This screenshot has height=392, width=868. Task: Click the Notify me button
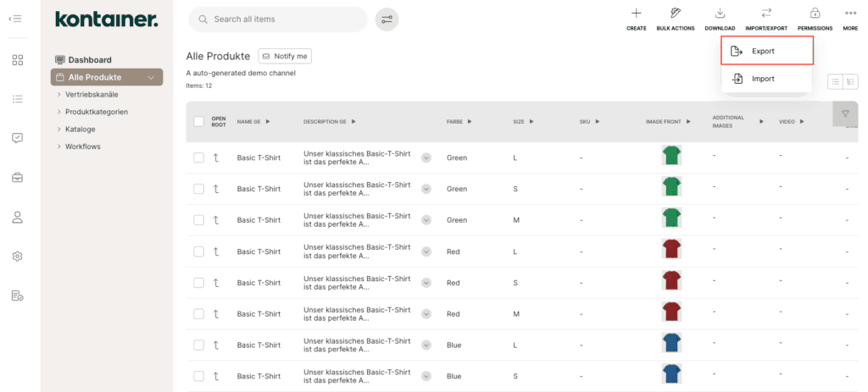pos(285,56)
